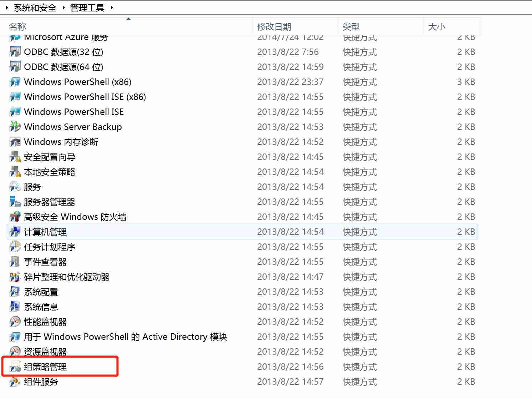Click the 事件查看器 icon

15,262
